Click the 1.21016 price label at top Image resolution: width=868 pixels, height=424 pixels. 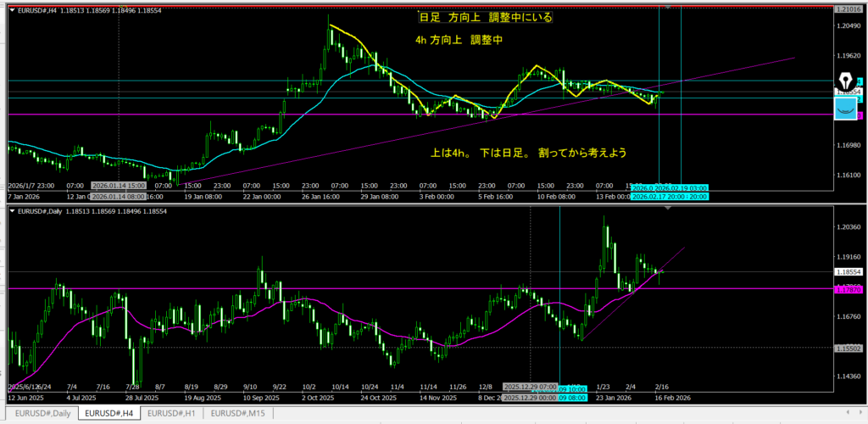coord(849,8)
